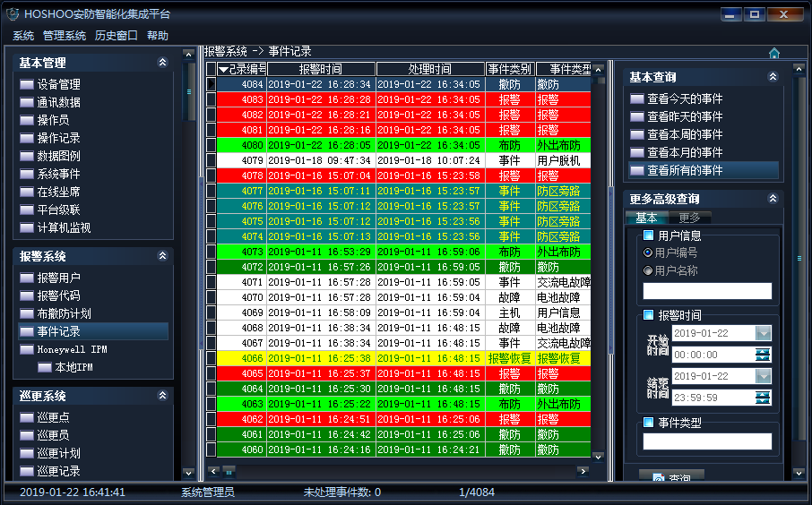Collapse the 更多高级查询 section
This screenshot has width=812, height=505.
click(773, 199)
